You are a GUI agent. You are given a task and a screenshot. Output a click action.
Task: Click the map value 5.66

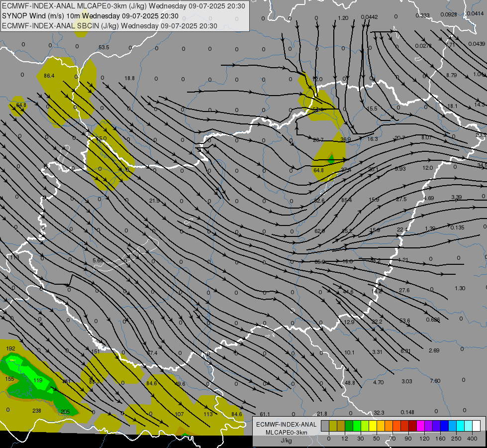(98, 260)
